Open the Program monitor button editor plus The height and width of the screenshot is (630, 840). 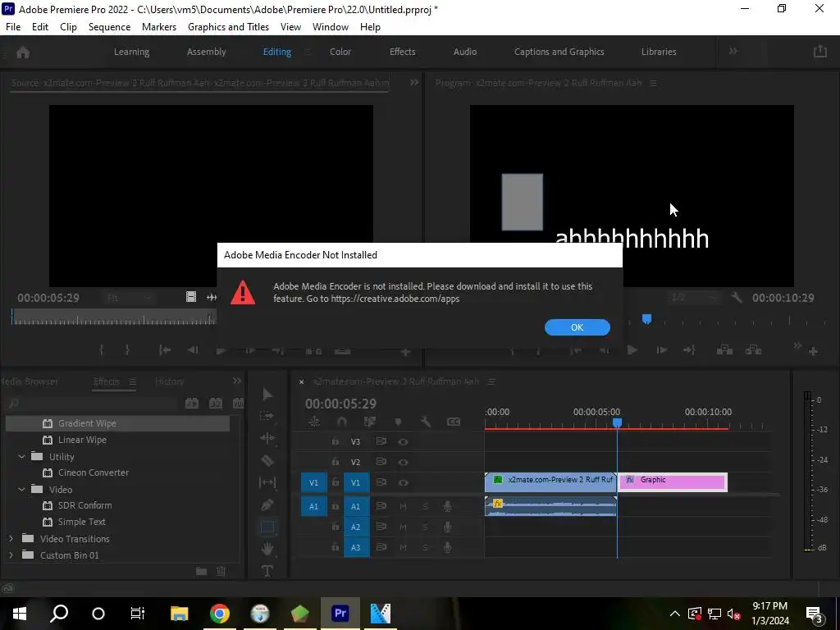click(813, 351)
